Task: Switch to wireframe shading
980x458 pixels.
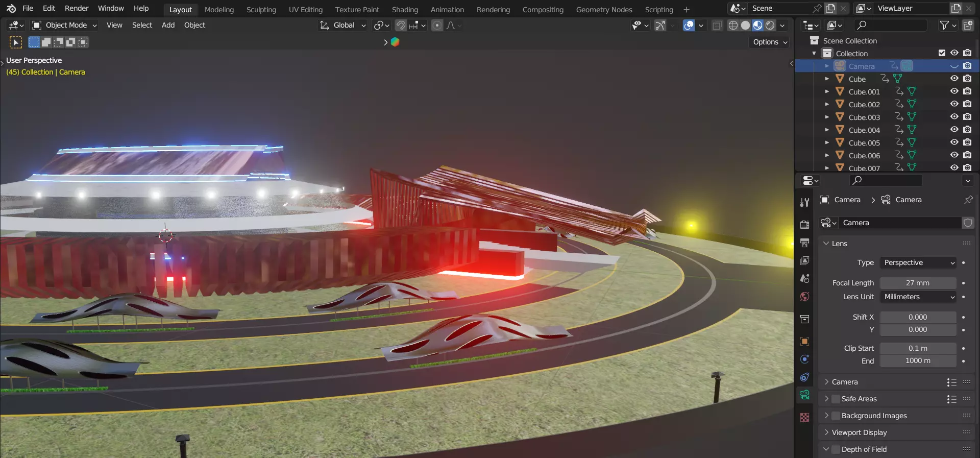Action: (x=733, y=25)
